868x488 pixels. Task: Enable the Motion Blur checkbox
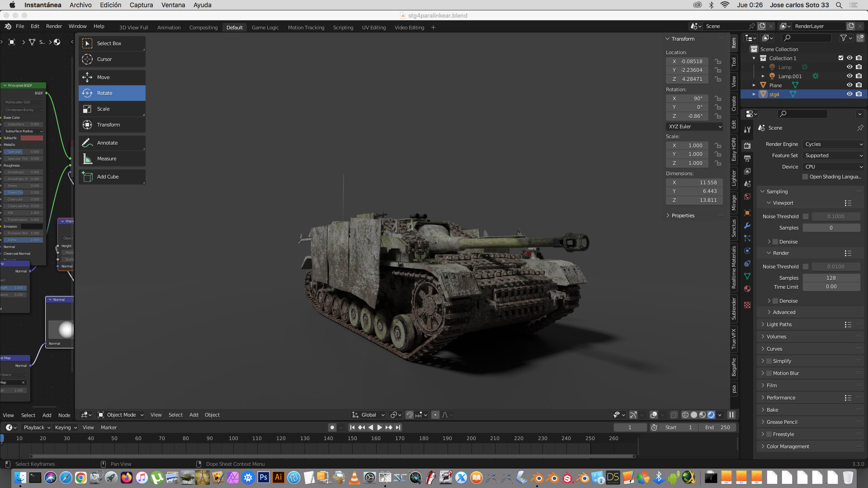point(769,373)
